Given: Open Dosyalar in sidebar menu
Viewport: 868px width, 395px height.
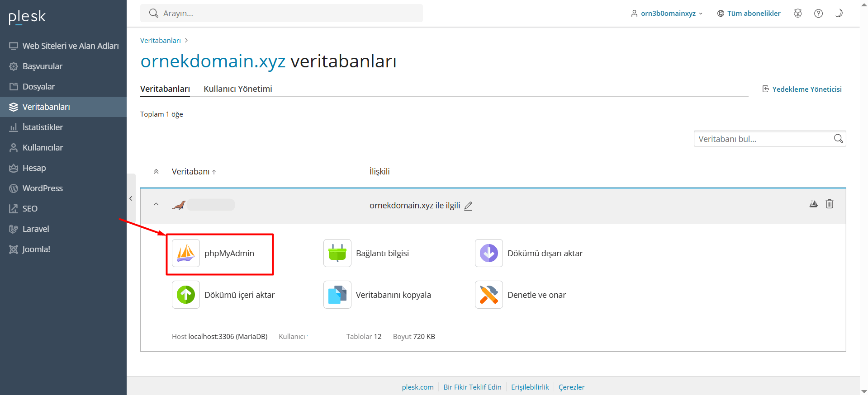Looking at the screenshot, I should [38, 86].
